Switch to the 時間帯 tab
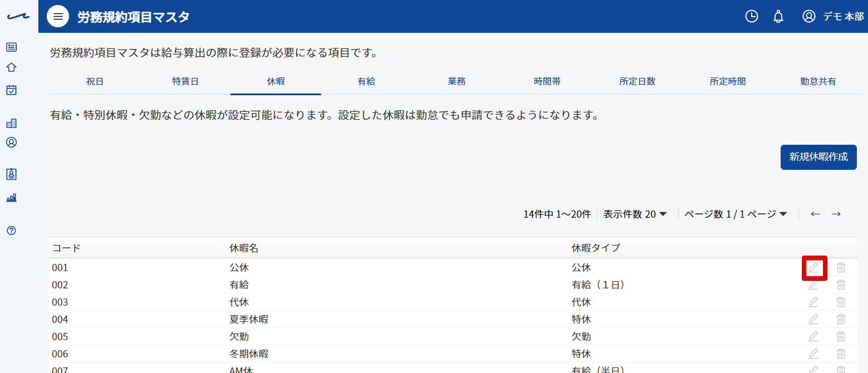This screenshot has height=373, width=868. click(547, 81)
